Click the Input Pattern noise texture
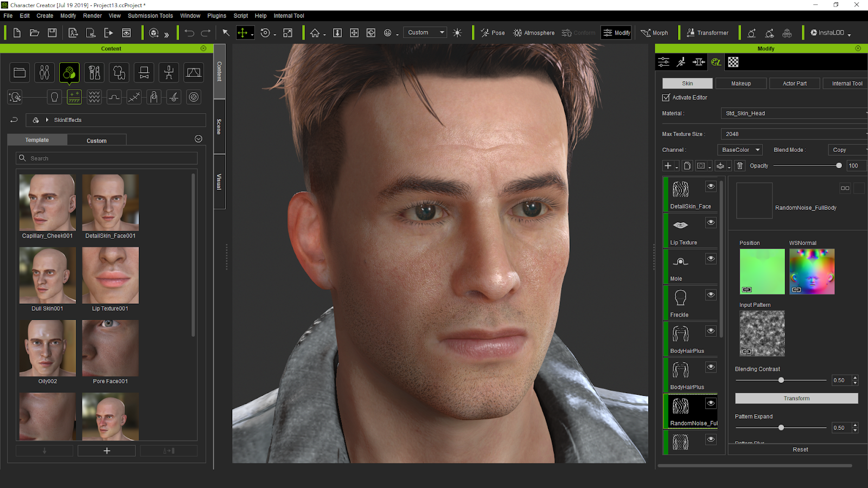The height and width of the screenshot is (488, 868). coord(762,333)
